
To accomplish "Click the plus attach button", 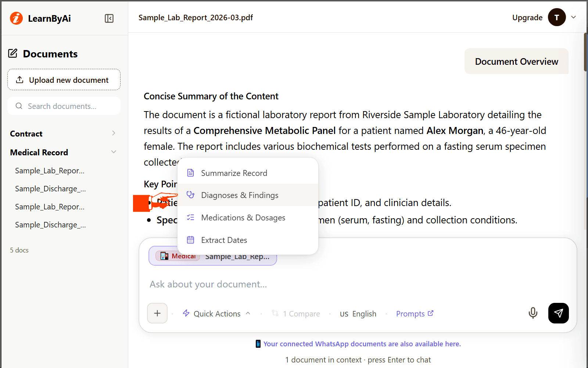I will coord(157,313).
